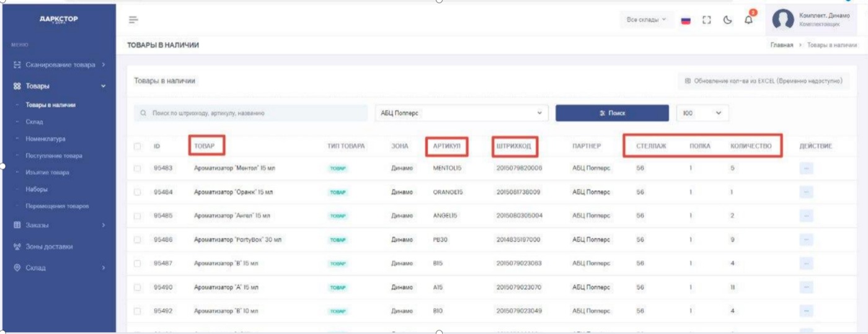Expand the Заказы section chevron
The width and height of the screenshot is (868, 334).
tap(104, 225)
